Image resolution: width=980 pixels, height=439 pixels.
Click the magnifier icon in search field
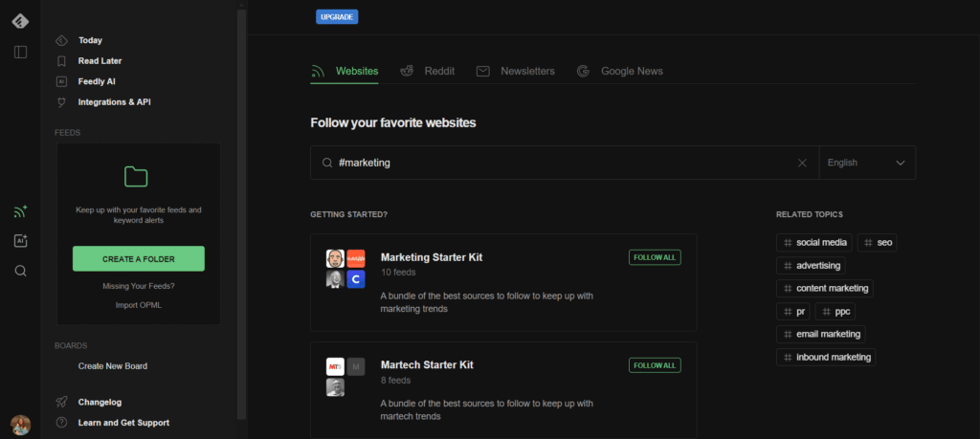point(327,163)
